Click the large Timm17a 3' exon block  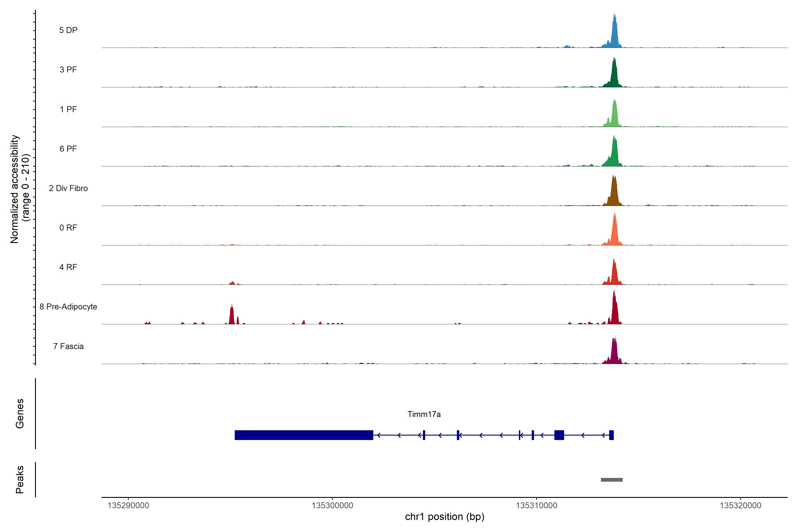(304, 435)
